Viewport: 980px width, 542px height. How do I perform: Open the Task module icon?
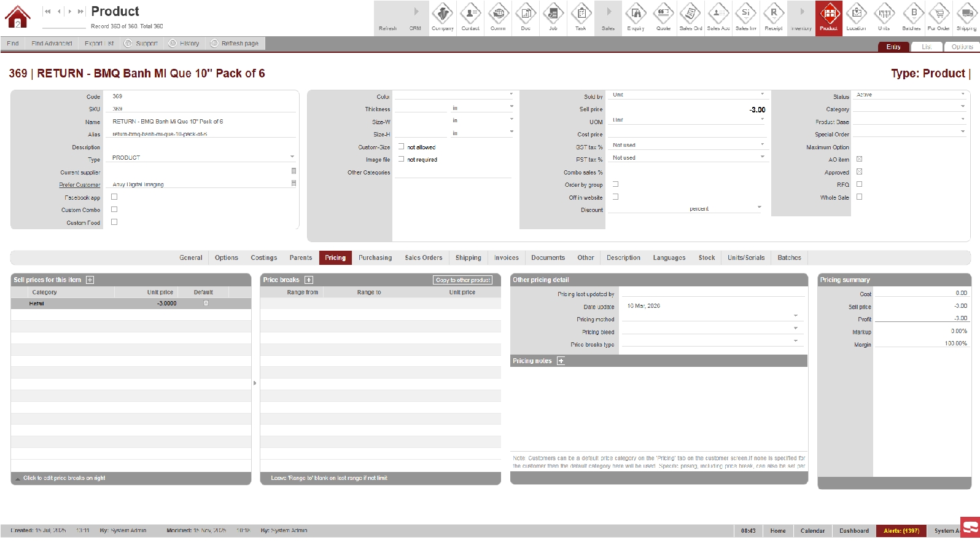(581, 17)
